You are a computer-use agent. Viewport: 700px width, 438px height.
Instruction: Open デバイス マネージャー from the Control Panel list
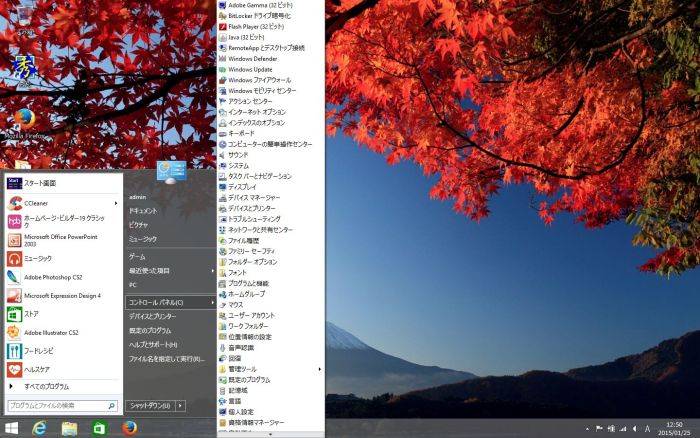coord(253,198)
